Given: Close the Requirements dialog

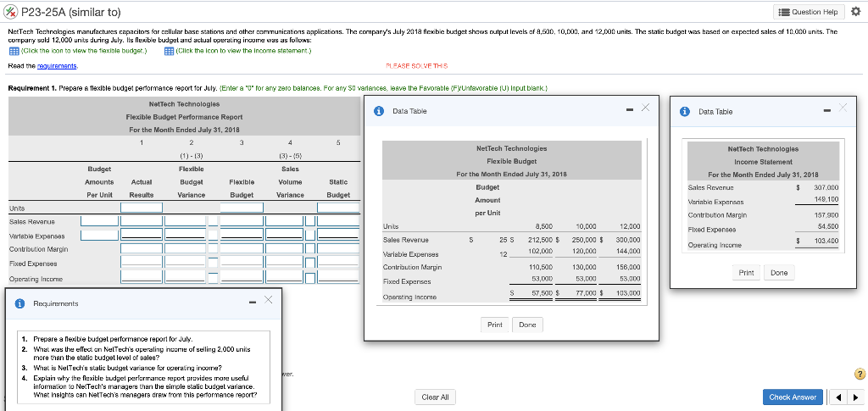Looking at the screenshot, I should coord(269,300).
